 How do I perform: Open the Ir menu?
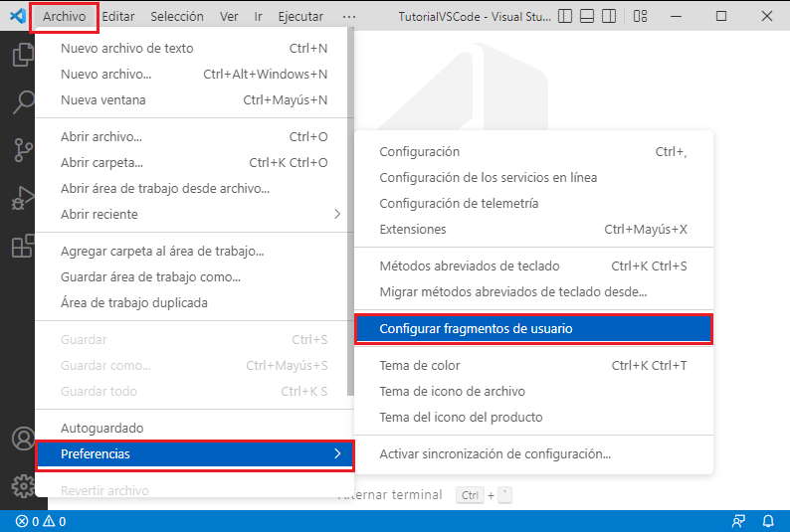(x=258, y=17)
